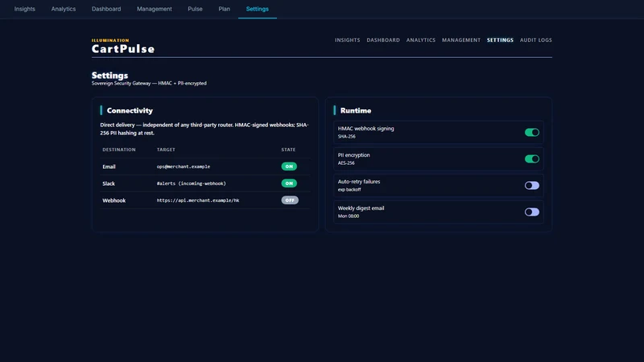The width and height of the screenshot is (644, 362).
Task: Click the Runtime panel heading
Action: (356, 110)
